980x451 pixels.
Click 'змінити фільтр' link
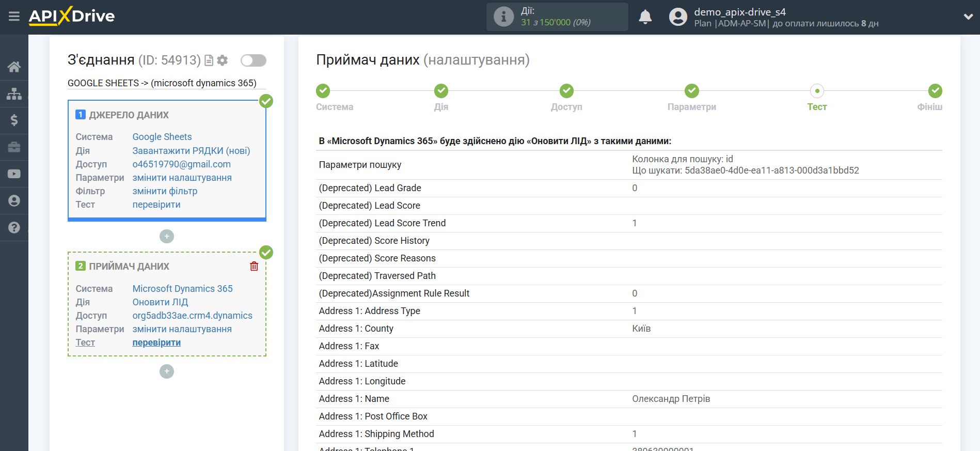(165, 191)
